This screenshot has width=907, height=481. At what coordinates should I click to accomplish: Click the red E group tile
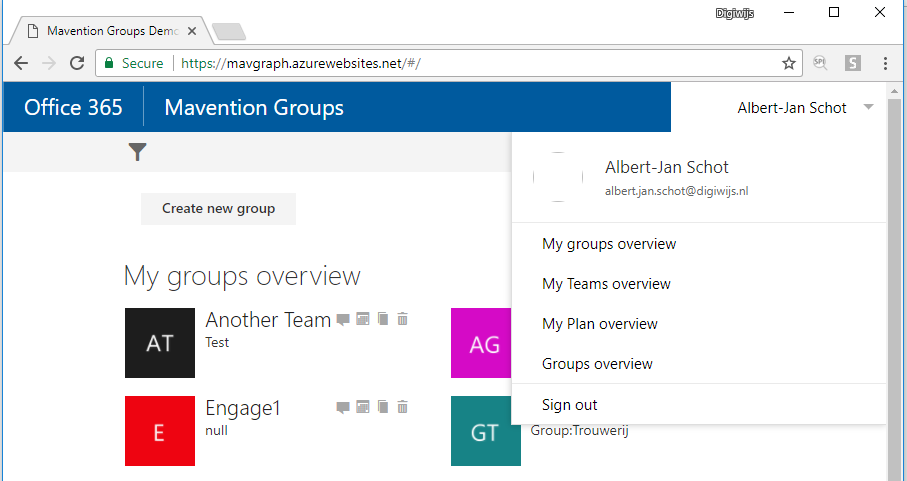pos(160,431)
